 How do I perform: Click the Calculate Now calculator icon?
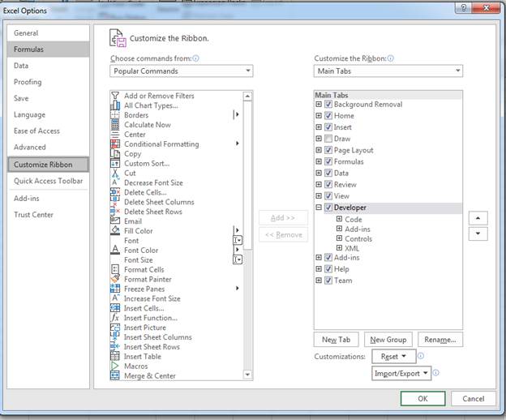[x=115, y=125]
